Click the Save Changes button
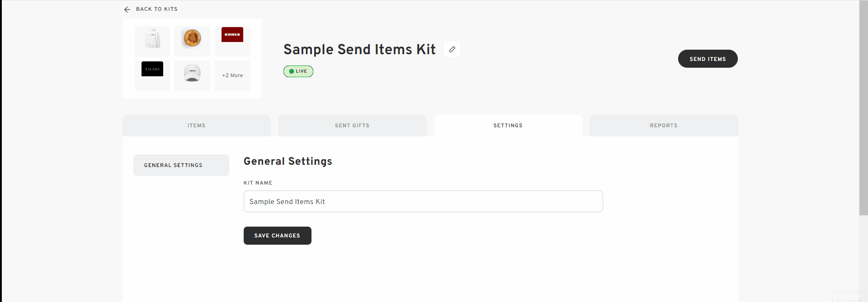 tap(278, 236)
